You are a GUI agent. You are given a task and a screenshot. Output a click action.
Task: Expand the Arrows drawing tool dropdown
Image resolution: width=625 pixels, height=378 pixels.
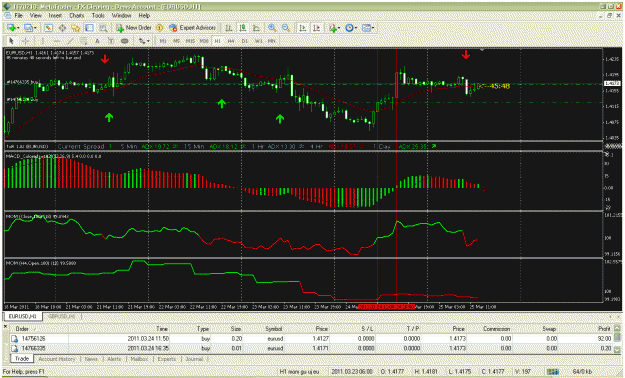tap(148, 41)
